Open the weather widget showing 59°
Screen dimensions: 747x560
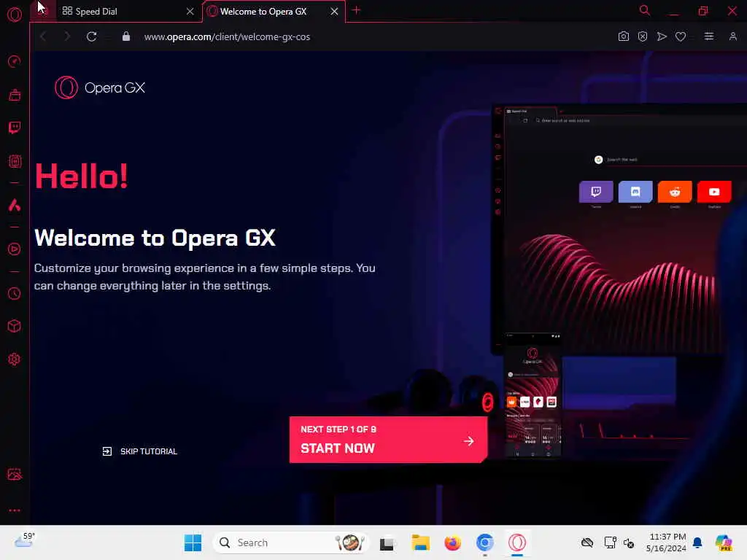(25, 540)
